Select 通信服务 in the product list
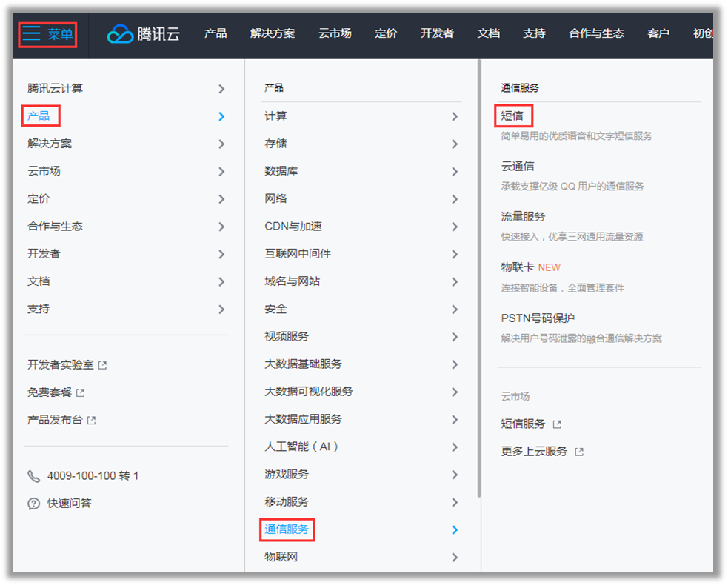Image resolution: width=728 pixels, height=585 pixels. (x=288, y=529)
